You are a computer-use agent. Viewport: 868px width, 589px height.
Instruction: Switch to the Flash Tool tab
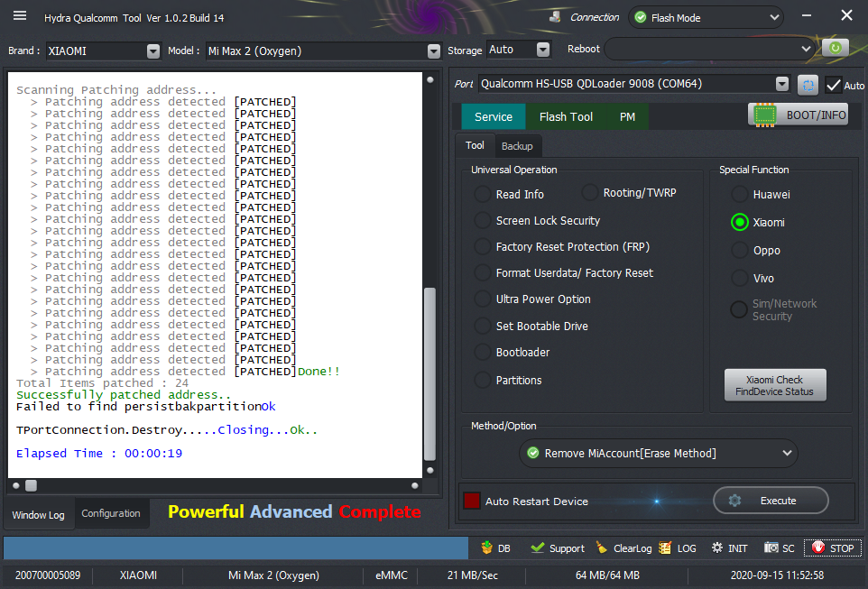point(566,116)
